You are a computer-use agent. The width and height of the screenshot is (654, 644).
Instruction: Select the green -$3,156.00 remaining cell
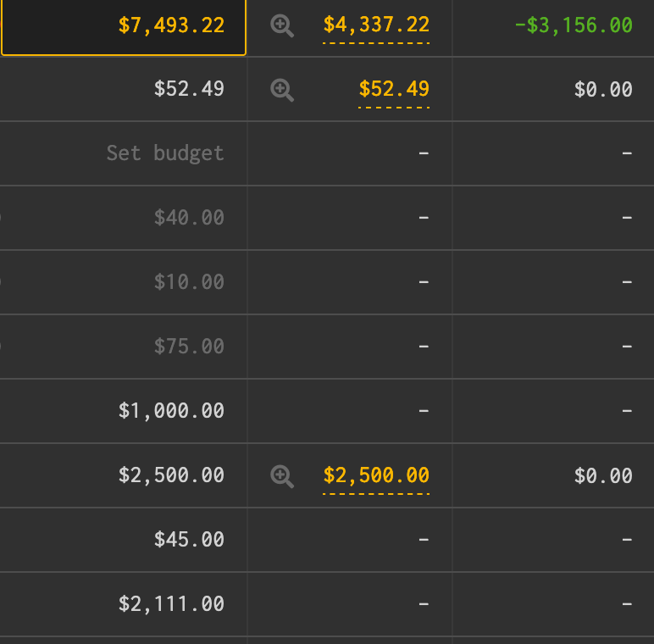point(574,25)
